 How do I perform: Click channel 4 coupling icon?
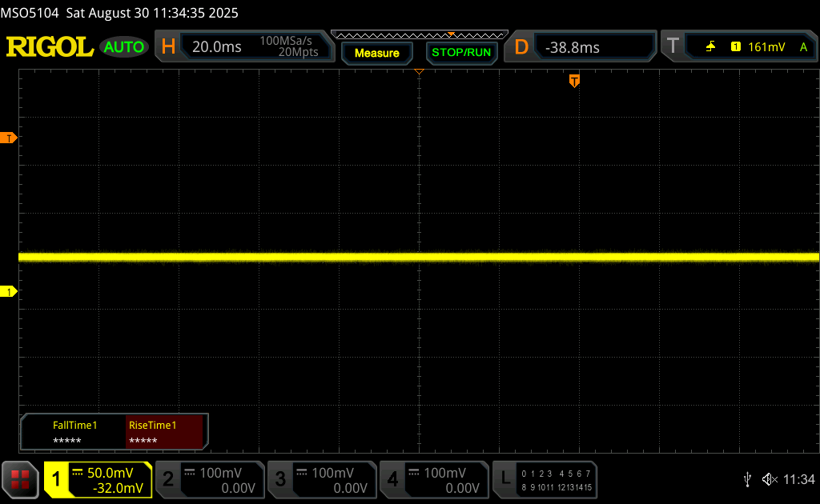click(x=414, y=473)
